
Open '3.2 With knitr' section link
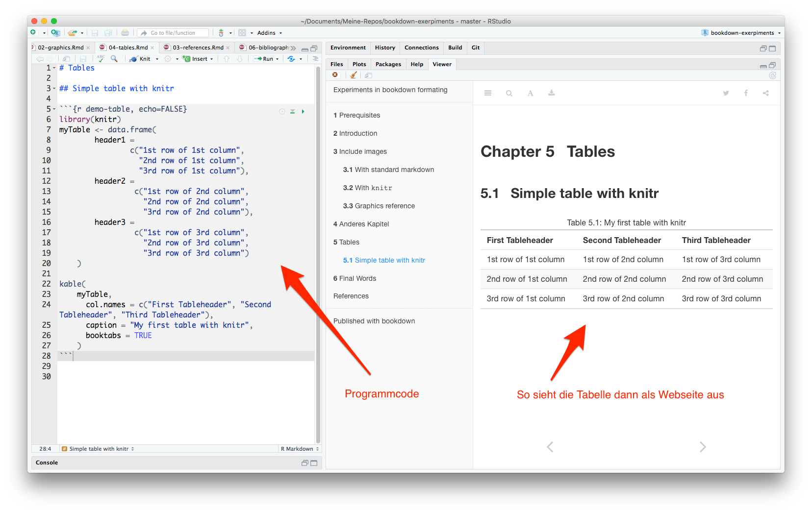pyautogui.click(x=368, y=188)
